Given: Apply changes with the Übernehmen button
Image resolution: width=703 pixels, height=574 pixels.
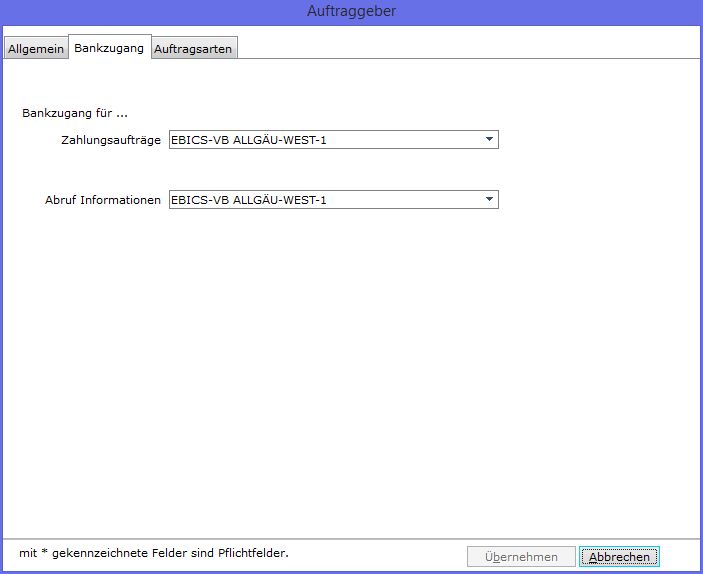Looking at the screenshot, I should 521,557.
